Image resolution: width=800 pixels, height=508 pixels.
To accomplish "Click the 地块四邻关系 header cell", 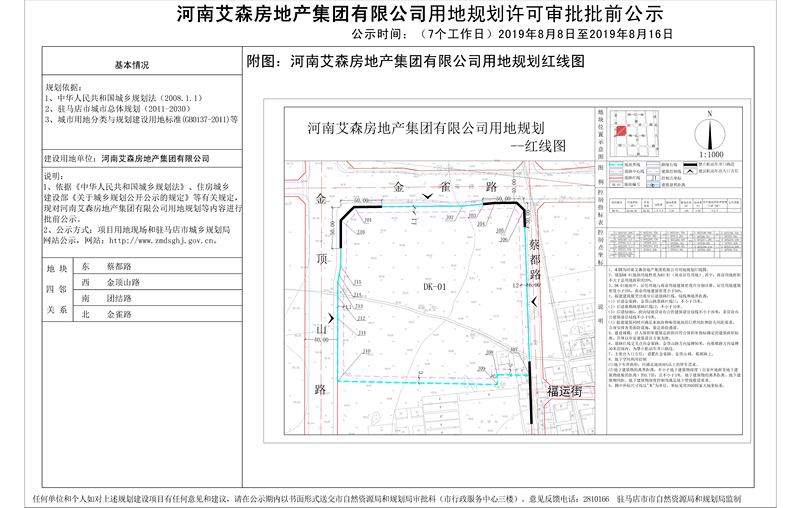I will pyautogui.click(x=57, y=289).
